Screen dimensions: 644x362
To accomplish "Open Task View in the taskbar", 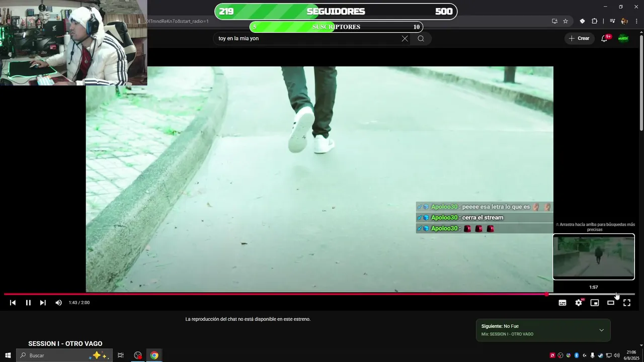I will pyautogui.click(x=121, y=355).
